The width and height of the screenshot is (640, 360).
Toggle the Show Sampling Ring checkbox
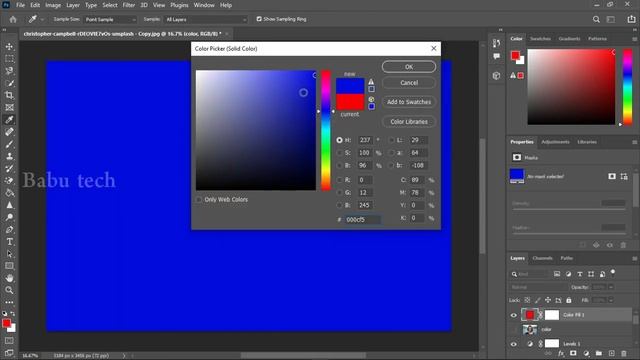click(x=259, y=19)
